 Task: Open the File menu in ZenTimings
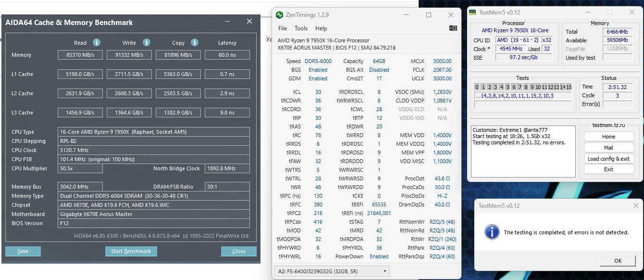tap(283, 28)
